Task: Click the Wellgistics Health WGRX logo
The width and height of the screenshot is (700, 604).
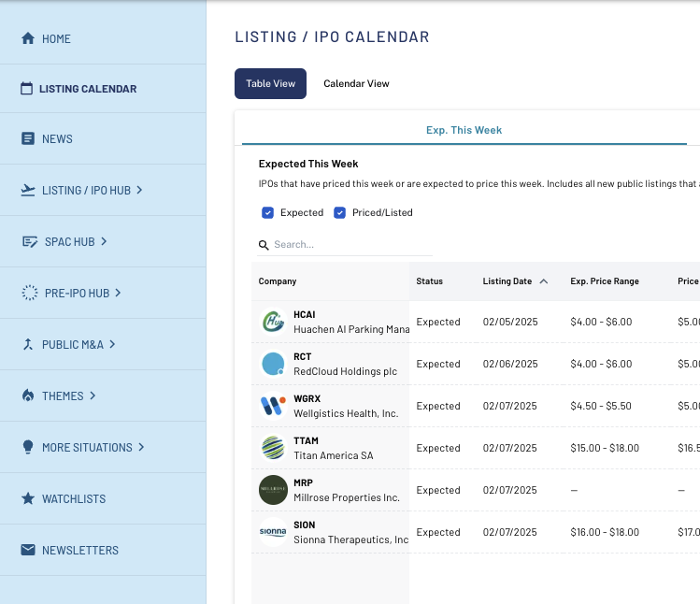Action: point(273,406)
